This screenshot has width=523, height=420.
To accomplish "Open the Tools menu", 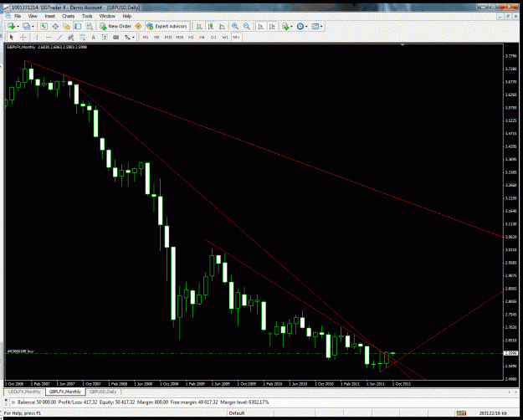I will [87, 16].
